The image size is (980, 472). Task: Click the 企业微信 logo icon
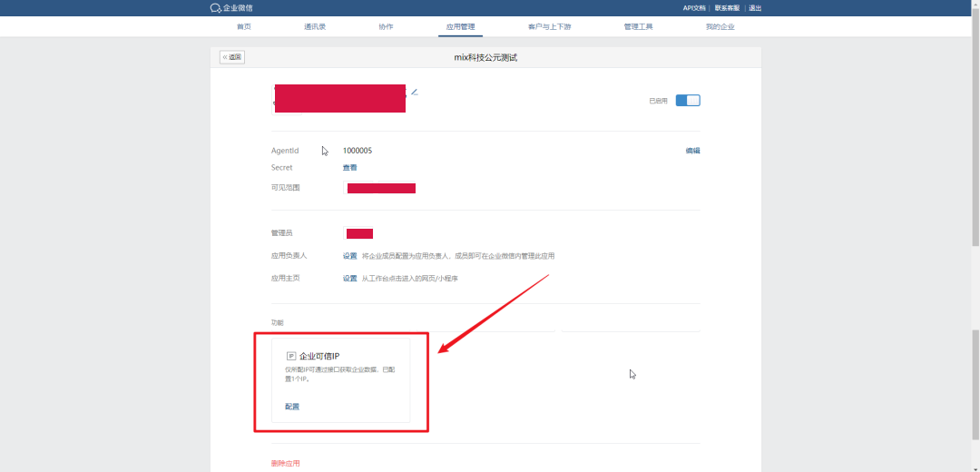click(216, 8)
